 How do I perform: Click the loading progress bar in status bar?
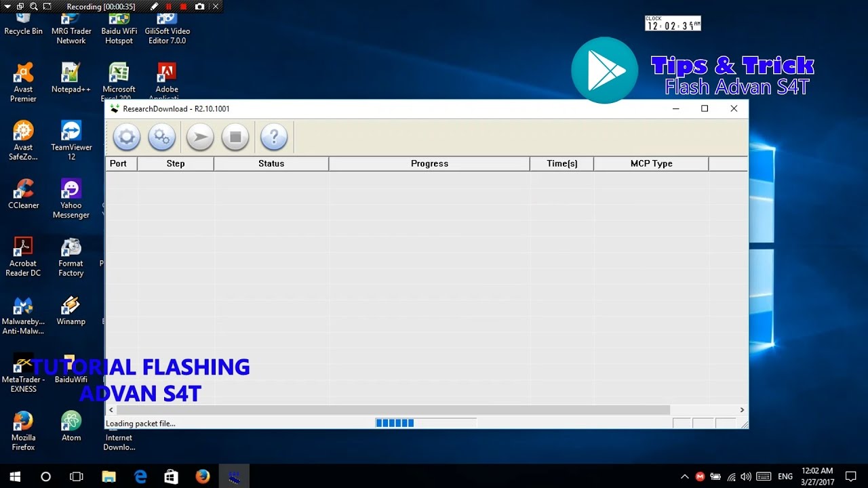[426, 423]
